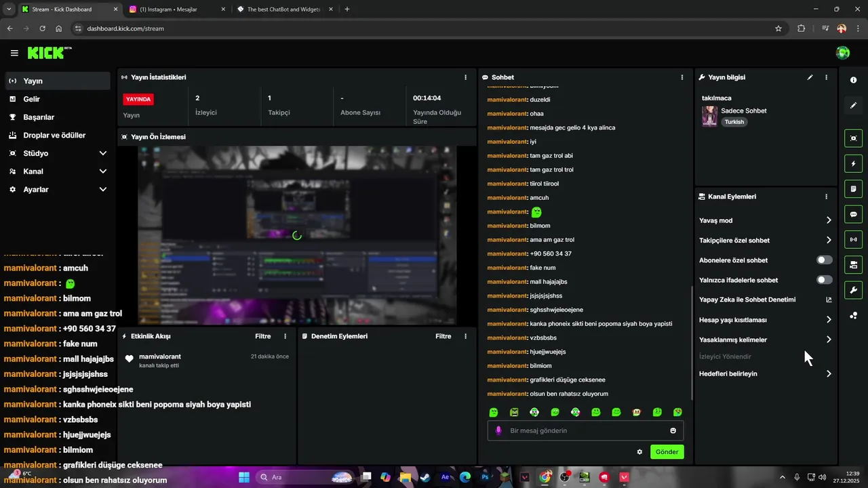Click the three-dots icon at sidebar bottom
The width and height of the screenshot is (868, 488).
[x=853, y=315]
